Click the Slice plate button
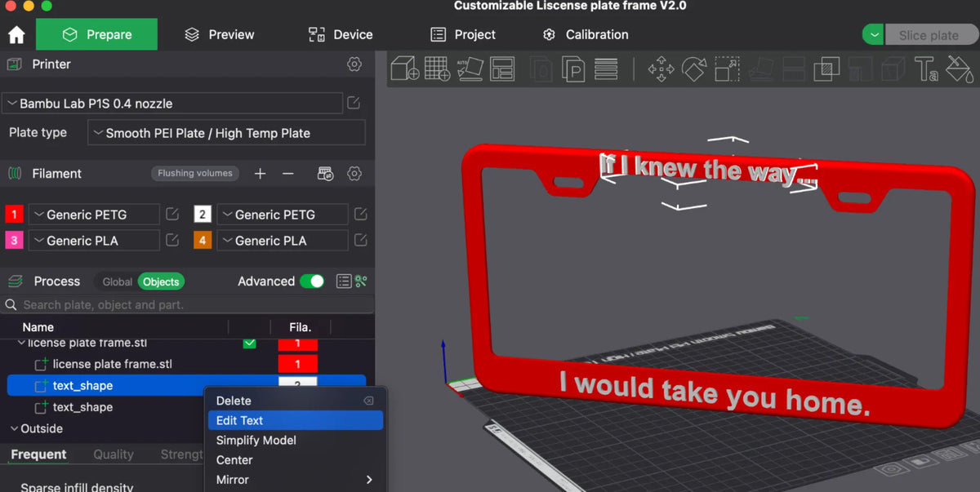This screenshot has width=980, height=492. (929, 35)
